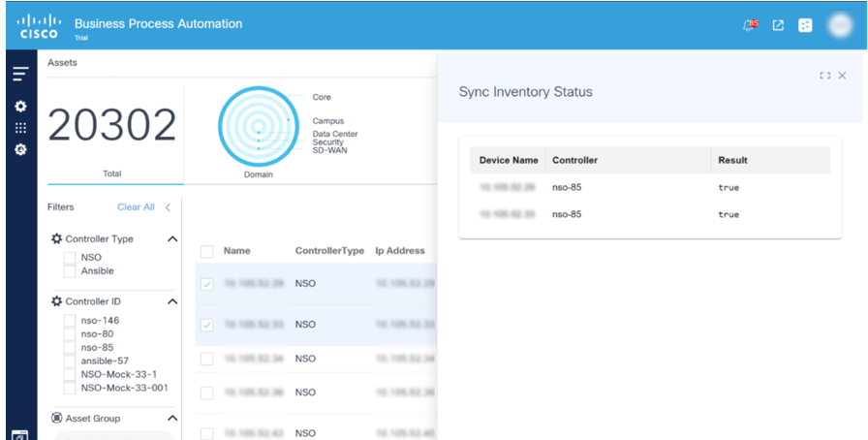
Task: Click the Result column header
Action: [733, 160]
